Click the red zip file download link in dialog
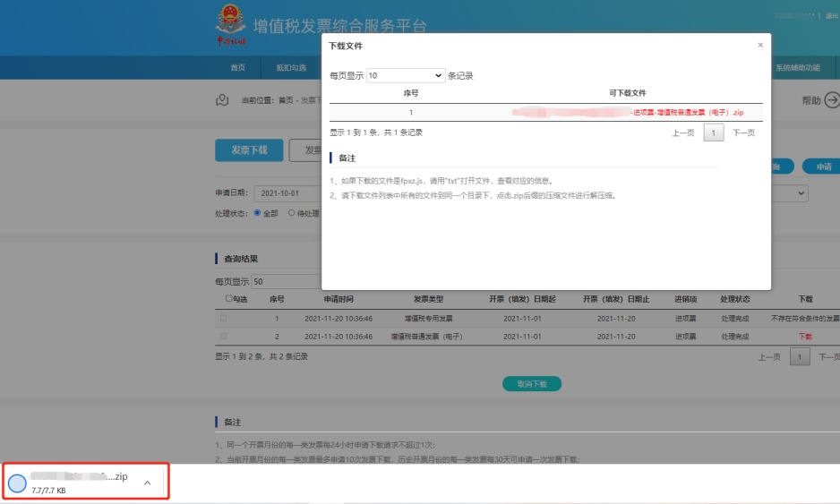The height and width of the screenshot is (504, 840). click(687, 113)
